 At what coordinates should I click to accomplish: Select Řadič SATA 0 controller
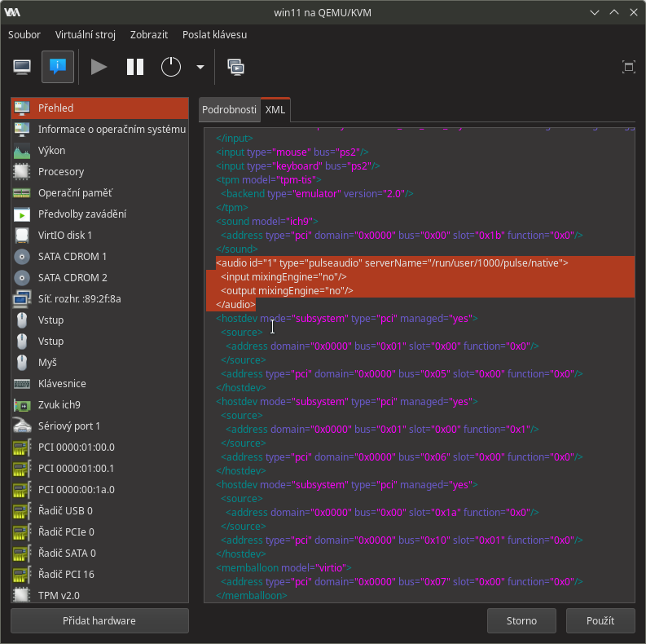[99, 554]
